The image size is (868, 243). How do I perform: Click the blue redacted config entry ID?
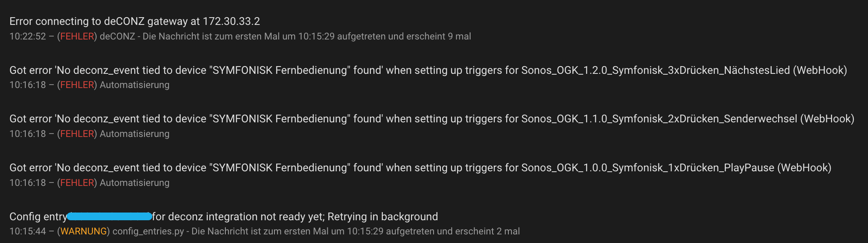110,216
